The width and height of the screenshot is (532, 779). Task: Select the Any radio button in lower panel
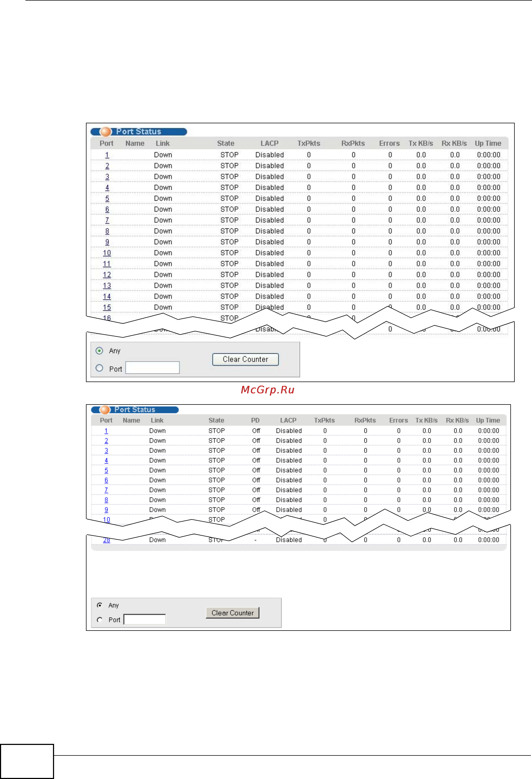99,605
